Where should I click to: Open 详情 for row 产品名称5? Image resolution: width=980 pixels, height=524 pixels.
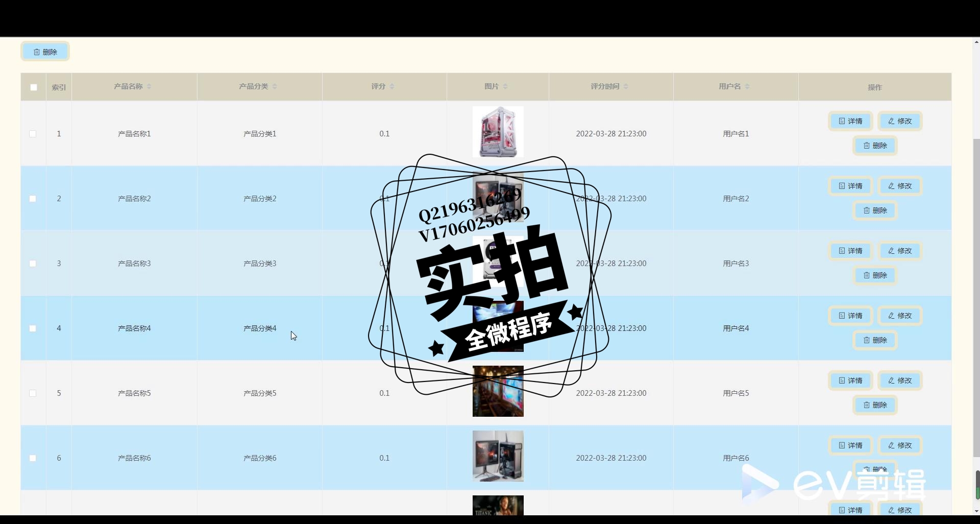pyautogui.click(x=850, y=380)
